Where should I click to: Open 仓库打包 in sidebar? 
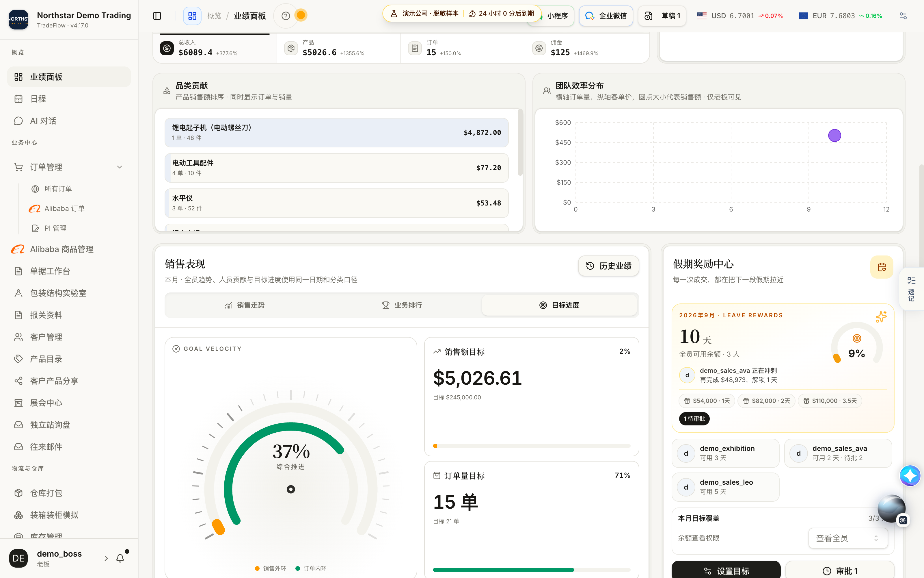pos(69,493)
